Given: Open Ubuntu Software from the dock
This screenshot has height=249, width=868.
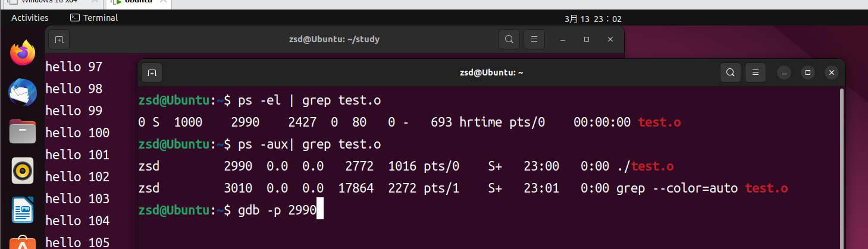Looking at the screenshot, I should point(23,244).
